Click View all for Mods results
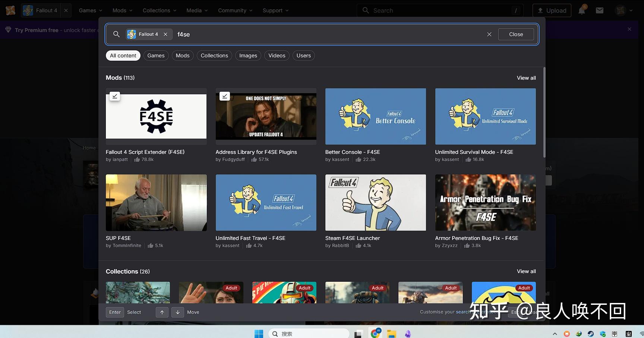 click(526, 78)
